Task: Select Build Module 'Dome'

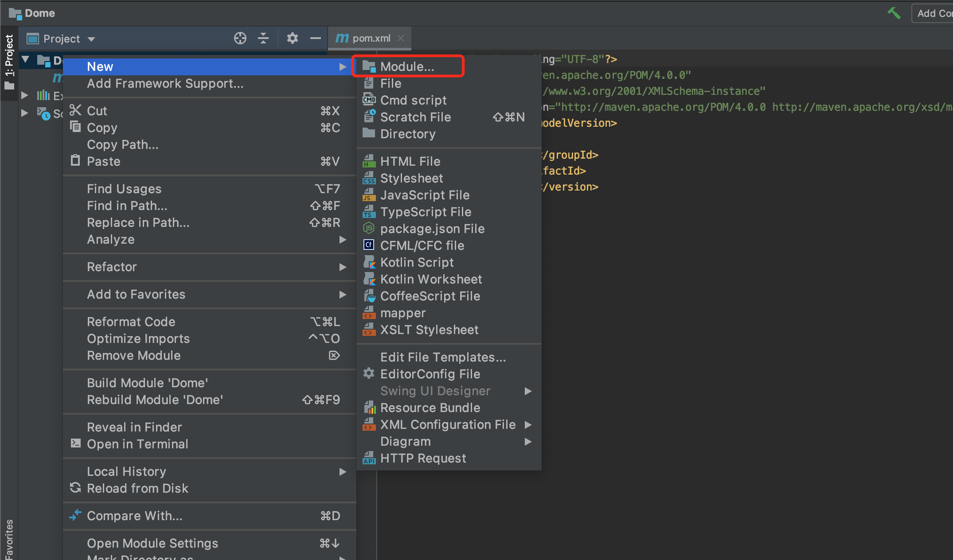Action: click(210, 383)
